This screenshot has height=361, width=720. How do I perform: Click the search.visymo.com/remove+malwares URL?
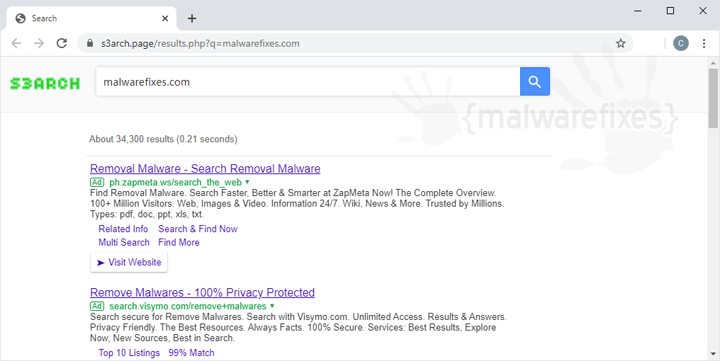coord(188,306)
